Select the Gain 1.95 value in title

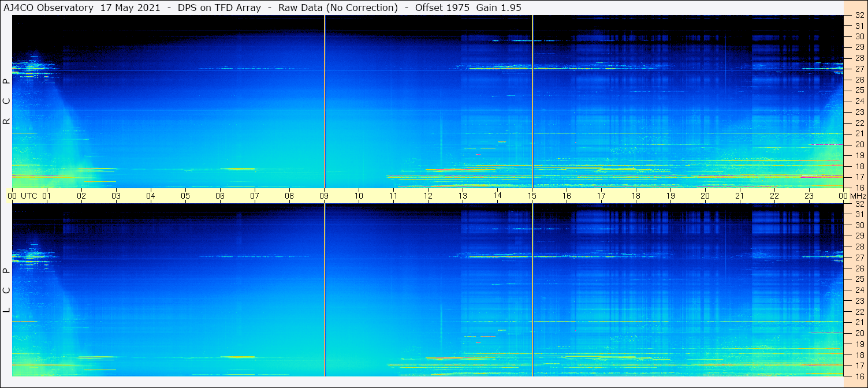(x=500, y=8)
